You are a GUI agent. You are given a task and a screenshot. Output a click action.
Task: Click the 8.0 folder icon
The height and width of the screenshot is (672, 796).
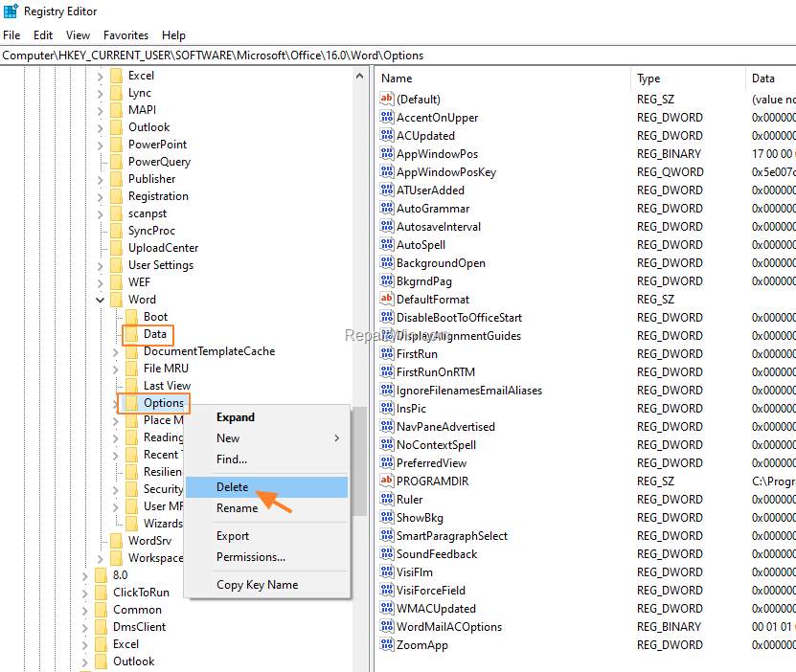(x=102, y=575)
